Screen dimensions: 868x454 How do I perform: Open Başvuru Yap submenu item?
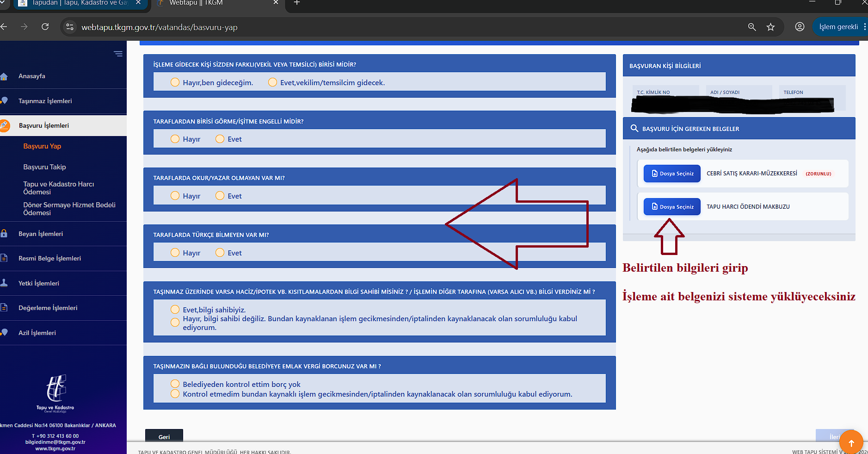tap(42, 146)
